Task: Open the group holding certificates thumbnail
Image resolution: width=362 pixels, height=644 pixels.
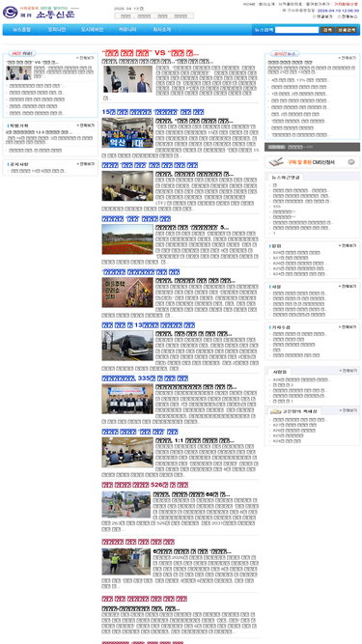Action: tap(127, 399)
